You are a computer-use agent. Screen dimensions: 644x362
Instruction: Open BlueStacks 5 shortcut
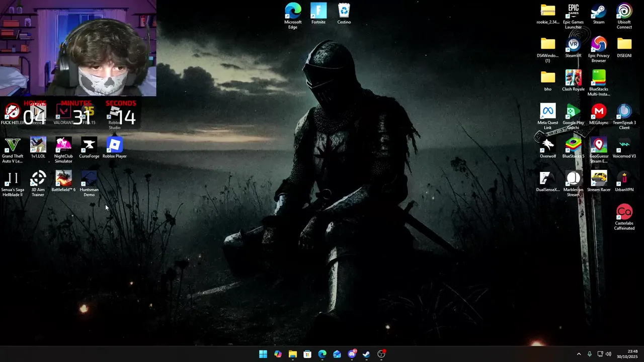pos(574,148)
